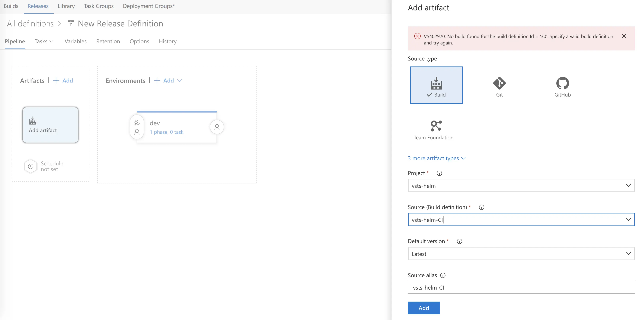Open post-deployment approvers icon on dev
The image size is (644, 320).
(x=217, y=127)
